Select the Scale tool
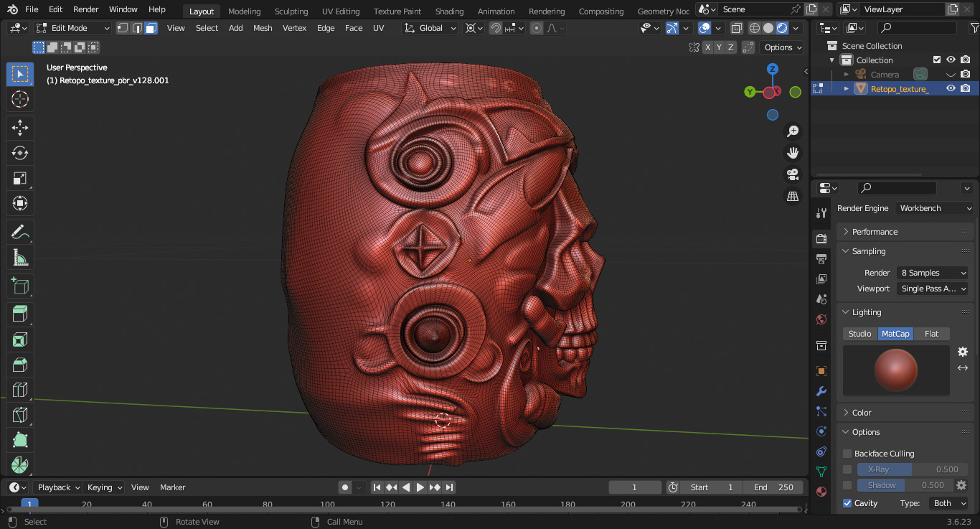Image resolution: width=980 pixels, height=529 pixels. [x=20, y=179]
